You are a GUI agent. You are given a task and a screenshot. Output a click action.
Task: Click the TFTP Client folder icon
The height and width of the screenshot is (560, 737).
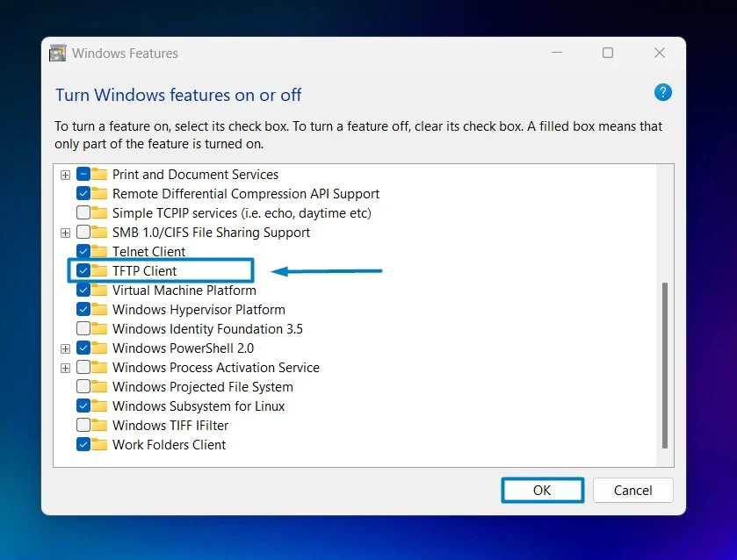pyautogui.click(x=99, y=270)
